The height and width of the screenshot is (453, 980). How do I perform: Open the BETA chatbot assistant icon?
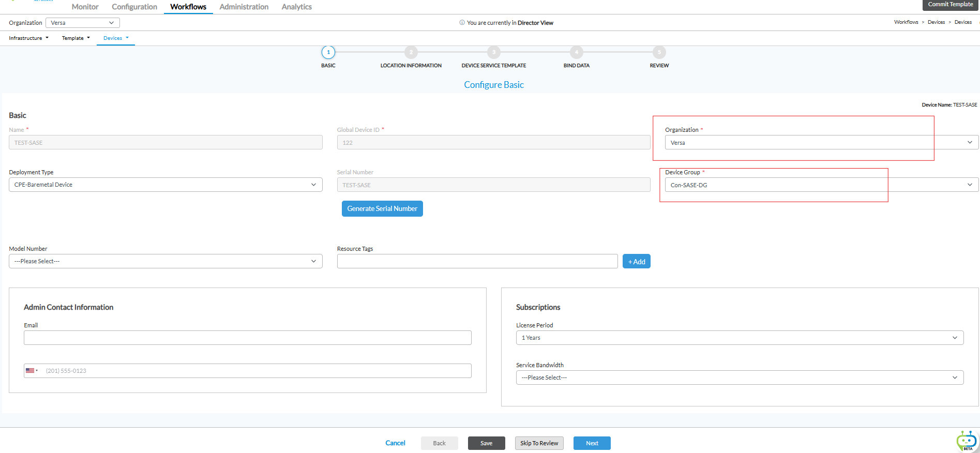tap(966, 441)
